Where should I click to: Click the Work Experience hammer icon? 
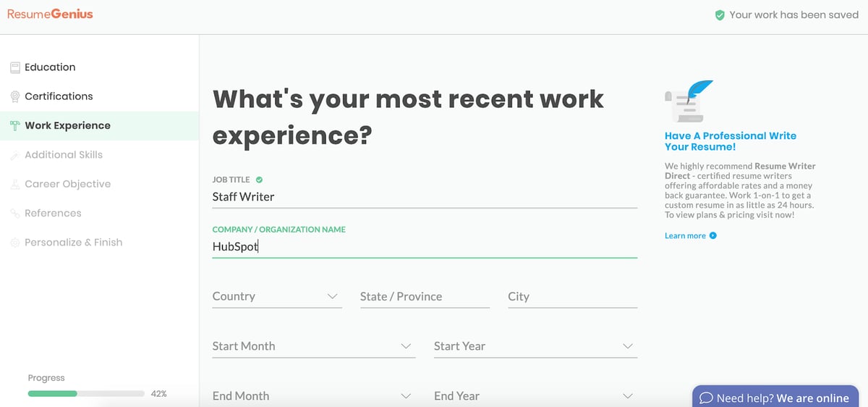(x=15, y=126)
